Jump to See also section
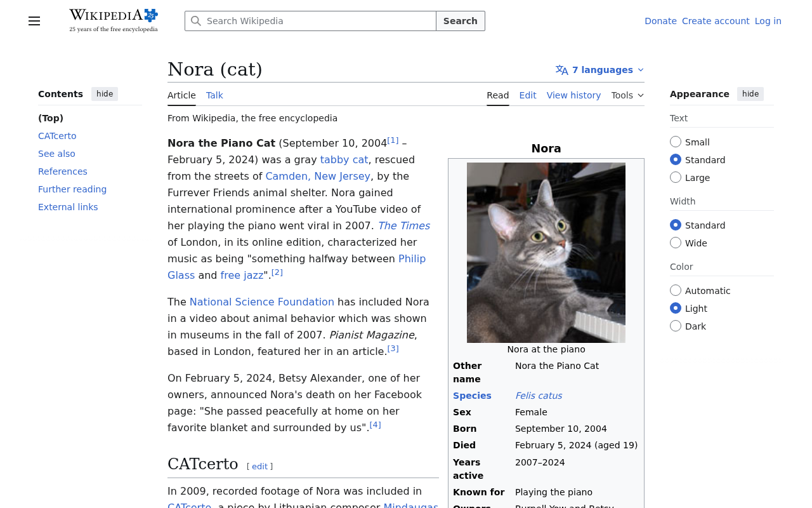This screenshot has height=508, width=812. (56, 154)
